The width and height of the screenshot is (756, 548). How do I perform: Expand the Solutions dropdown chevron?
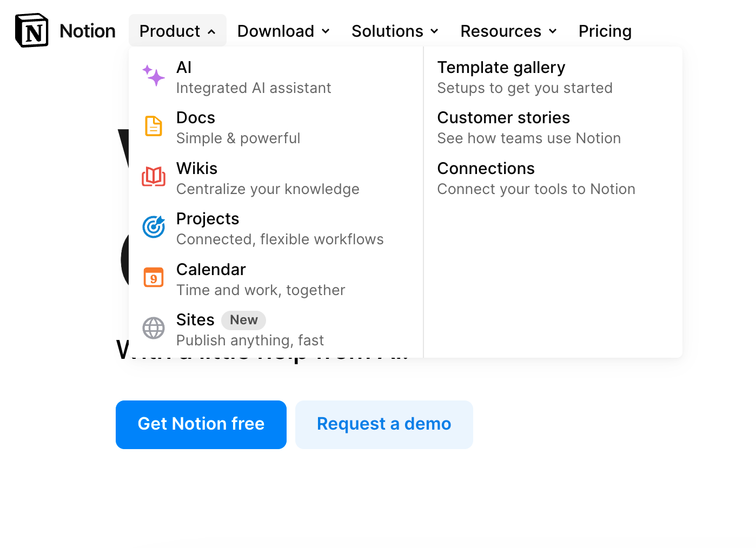[x=434, y=31]
